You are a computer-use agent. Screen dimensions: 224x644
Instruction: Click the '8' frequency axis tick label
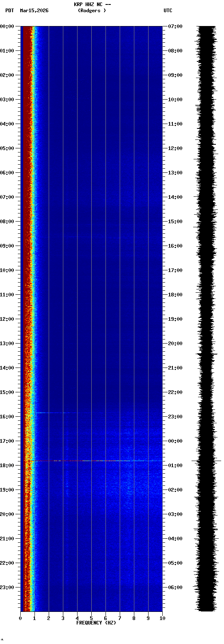coord(134,618)
